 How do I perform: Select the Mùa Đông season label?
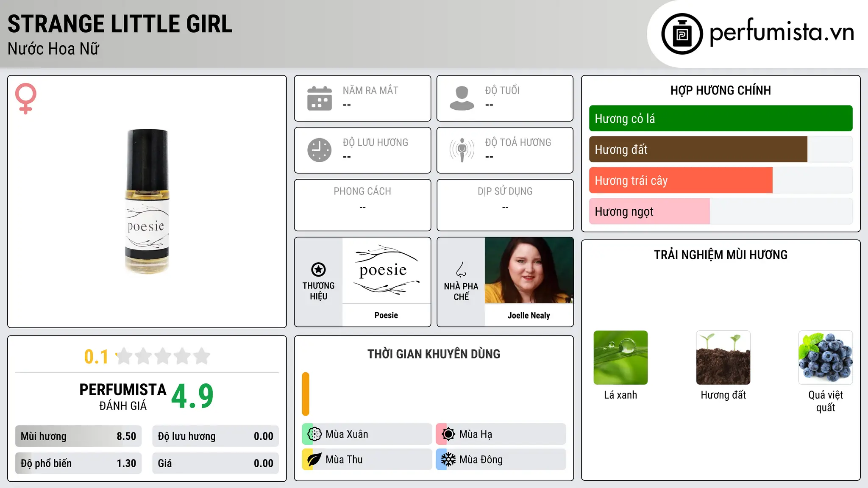pyautogui.click(x=481, y=460)
